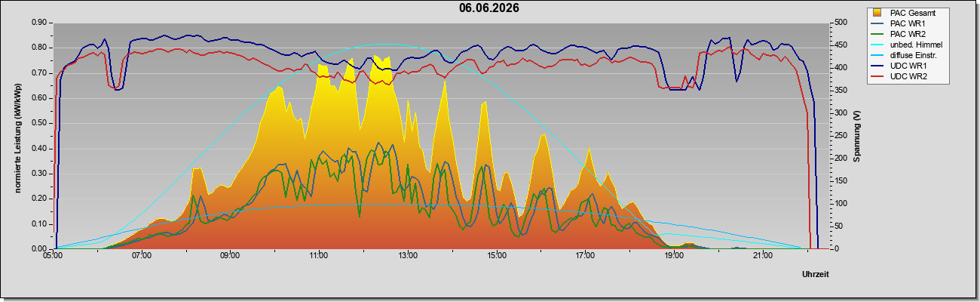Click the 0.50 value on left axis

[x=40, y=123]
